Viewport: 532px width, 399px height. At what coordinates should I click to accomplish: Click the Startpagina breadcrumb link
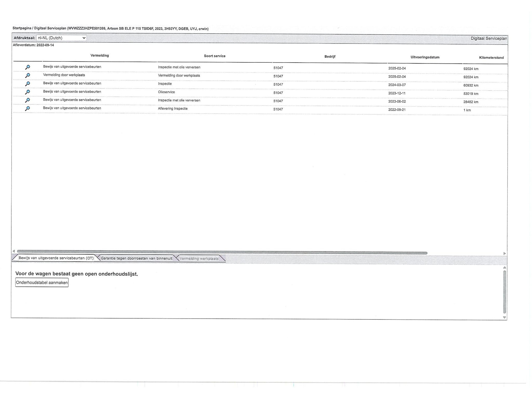tap(22, 28)
